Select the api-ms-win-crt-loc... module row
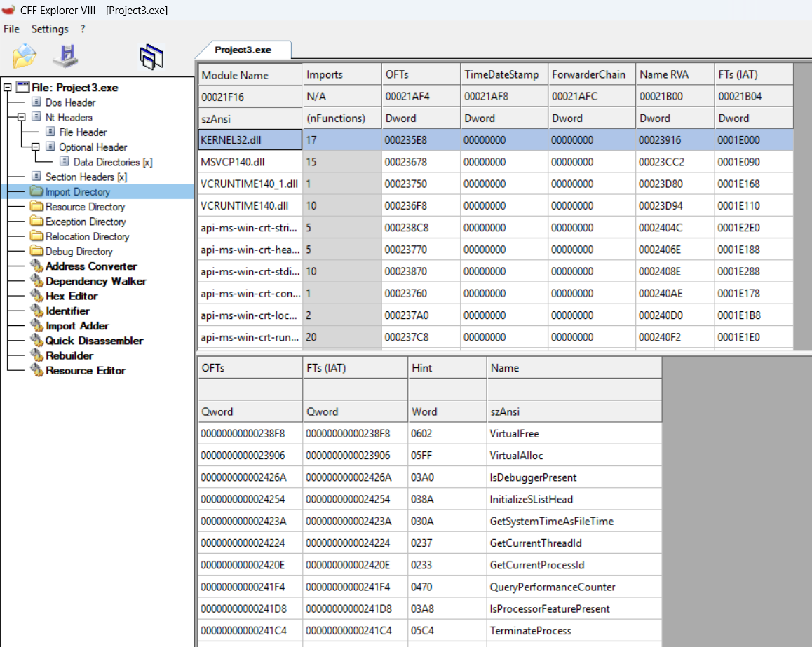The width and height of the screenshot is (812, 647). 496,315
